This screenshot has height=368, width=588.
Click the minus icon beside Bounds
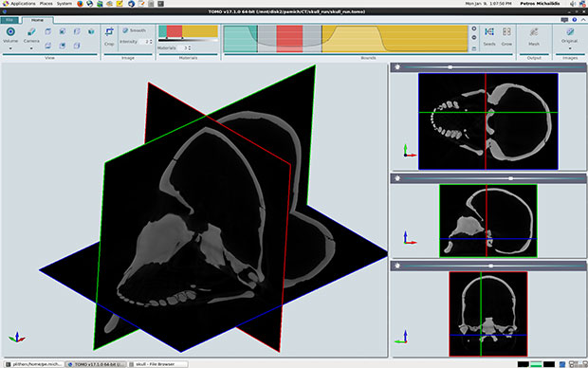(474, 38)
